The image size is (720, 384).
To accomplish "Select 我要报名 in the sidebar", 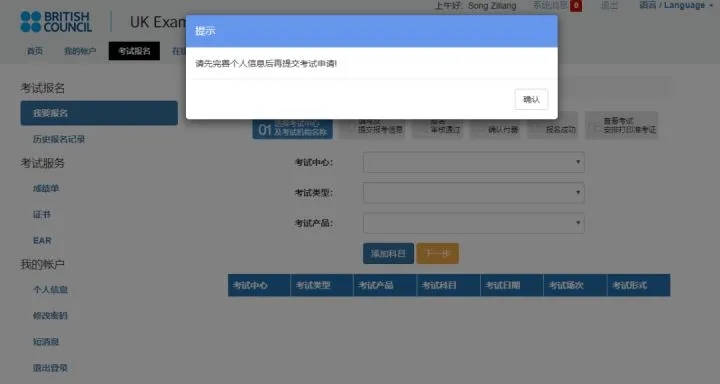I will tap(99, 113).
